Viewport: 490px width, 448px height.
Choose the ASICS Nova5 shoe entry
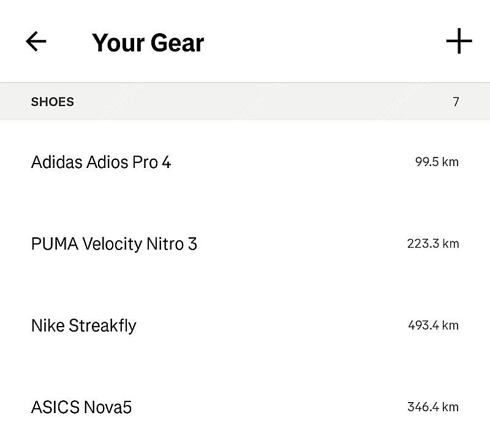pos(245,407)
